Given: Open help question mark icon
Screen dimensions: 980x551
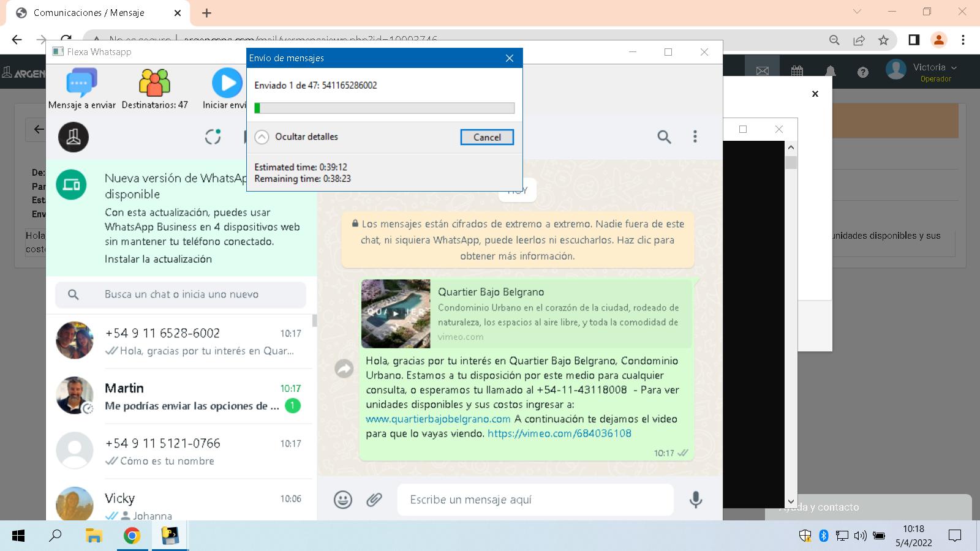Looking at the screenshot, I should pos(863,72).
